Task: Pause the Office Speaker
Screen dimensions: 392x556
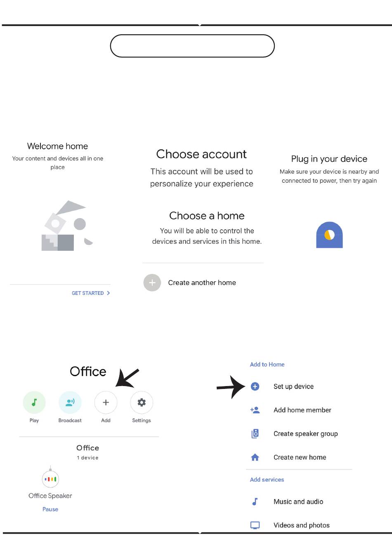Action: pyautogui.click(x=50, y=509)
